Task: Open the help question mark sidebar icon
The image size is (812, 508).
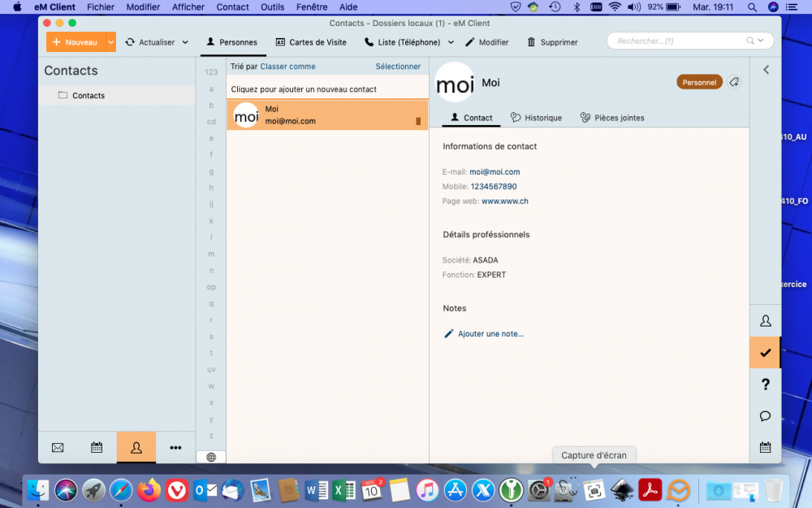Action: click(x=765, y=384)
